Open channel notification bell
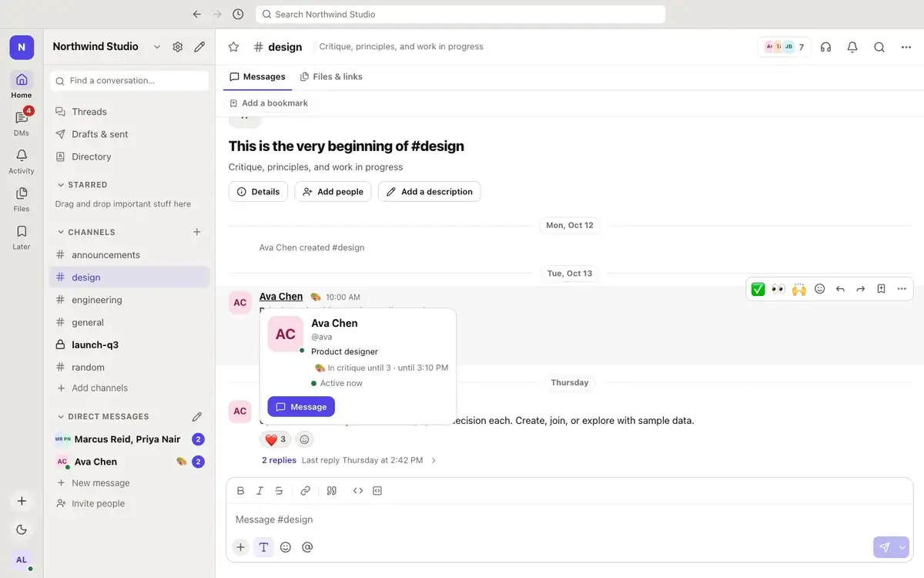 tap(852, 47)
